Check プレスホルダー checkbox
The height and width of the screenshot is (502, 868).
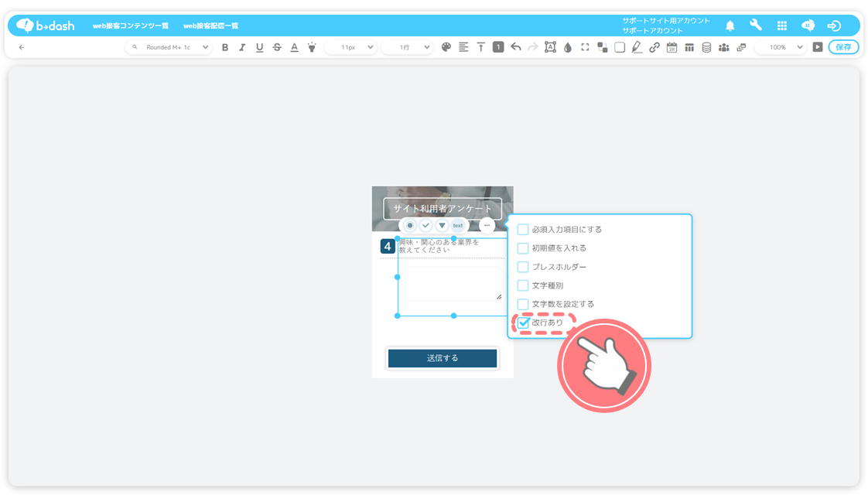point(522,267)
